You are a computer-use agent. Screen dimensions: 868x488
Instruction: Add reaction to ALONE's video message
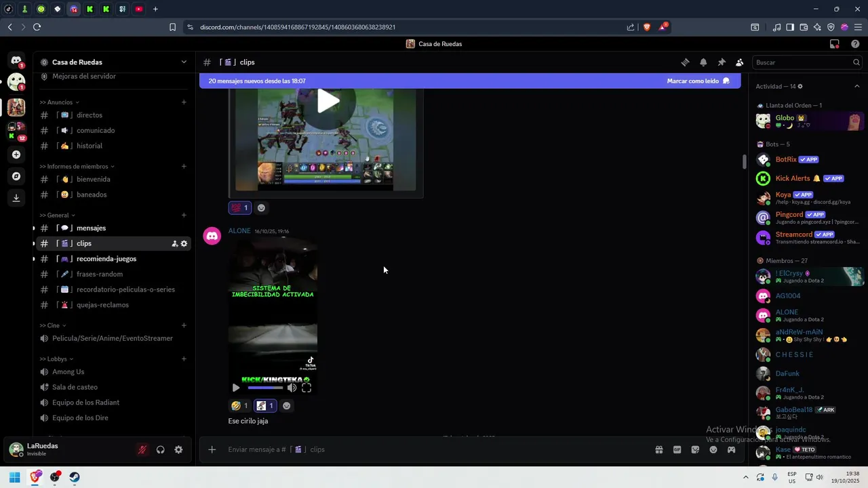pos(286,406)
